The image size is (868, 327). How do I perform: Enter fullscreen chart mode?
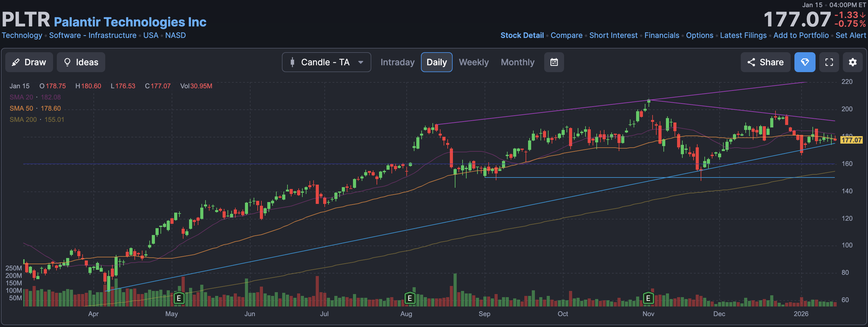[829, 62]
